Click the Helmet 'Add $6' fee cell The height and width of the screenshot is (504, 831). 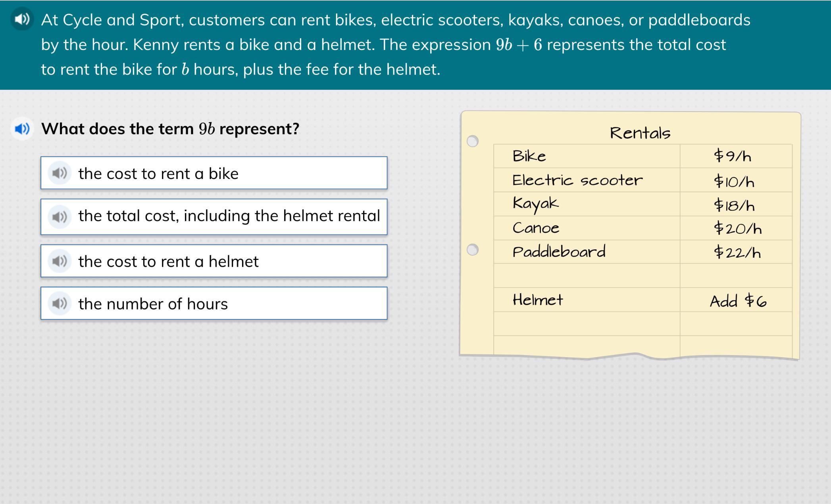(737, 301)
